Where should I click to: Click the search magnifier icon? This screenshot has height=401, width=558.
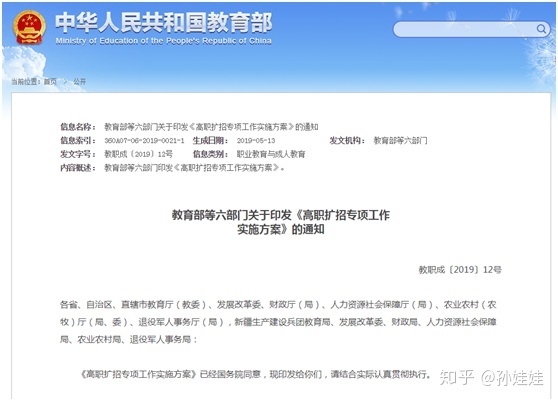[541, 28]
